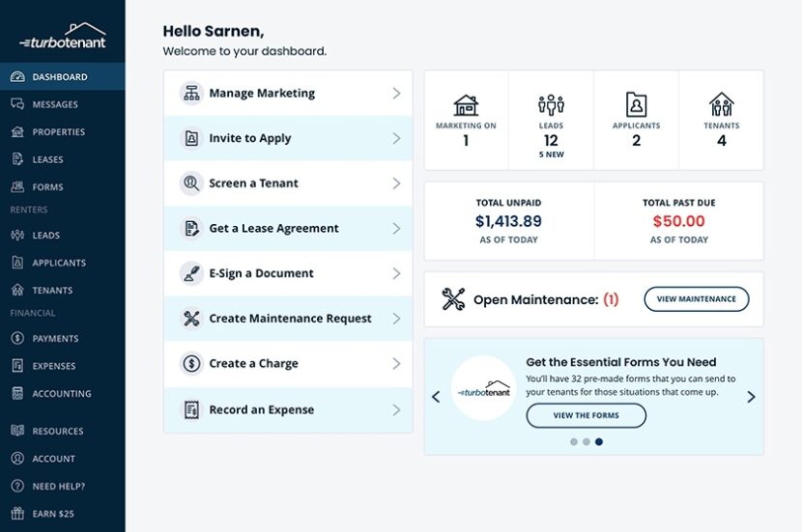Viewport: 802px width, 532px height.
Task: Click the Screen a Tenant magnifier icon
Action: (191, 183)
